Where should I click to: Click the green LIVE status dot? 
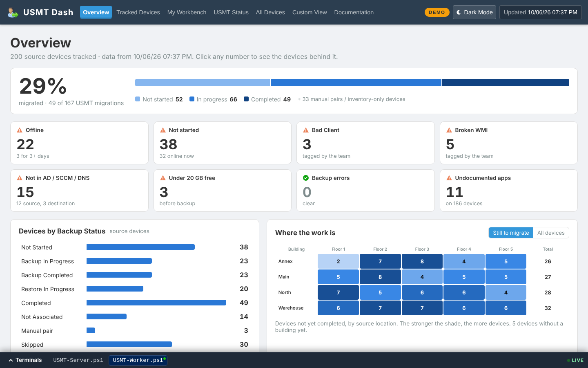coord(568,360)
